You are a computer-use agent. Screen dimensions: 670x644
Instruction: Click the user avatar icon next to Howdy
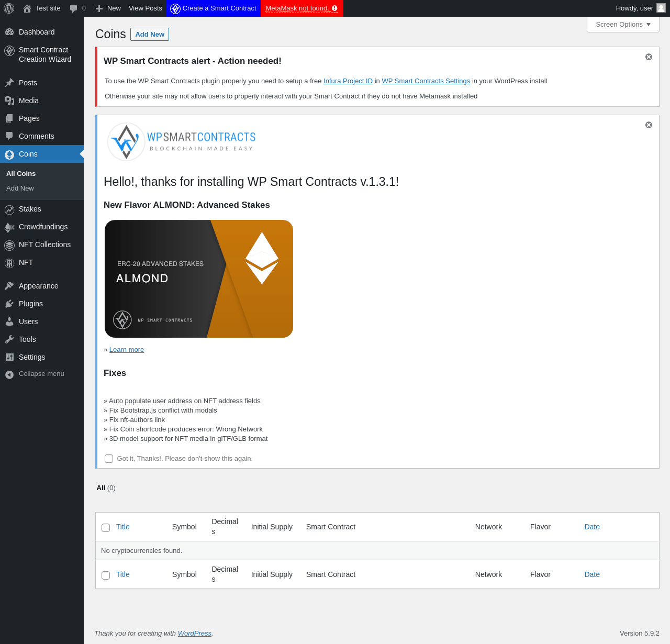click(661, 8)
